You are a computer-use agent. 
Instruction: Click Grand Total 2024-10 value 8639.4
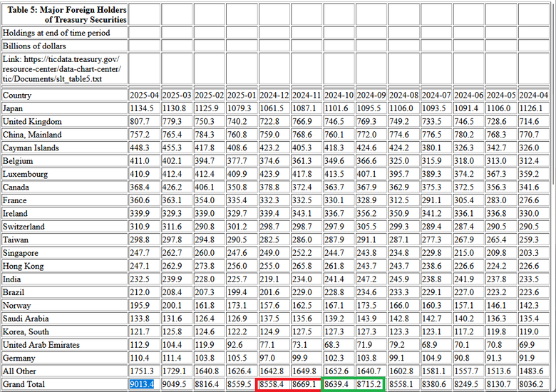pyautogui.click(x=336, y=384)
